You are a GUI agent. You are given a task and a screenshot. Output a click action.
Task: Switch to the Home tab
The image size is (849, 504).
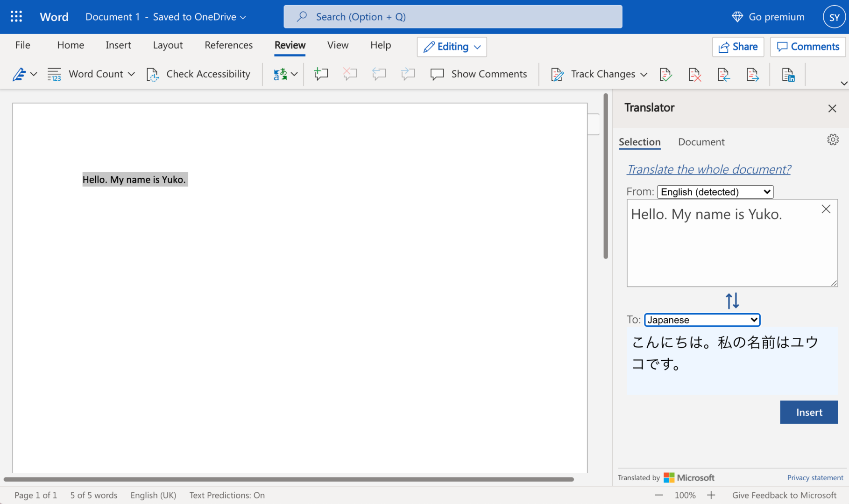[71, 45]
